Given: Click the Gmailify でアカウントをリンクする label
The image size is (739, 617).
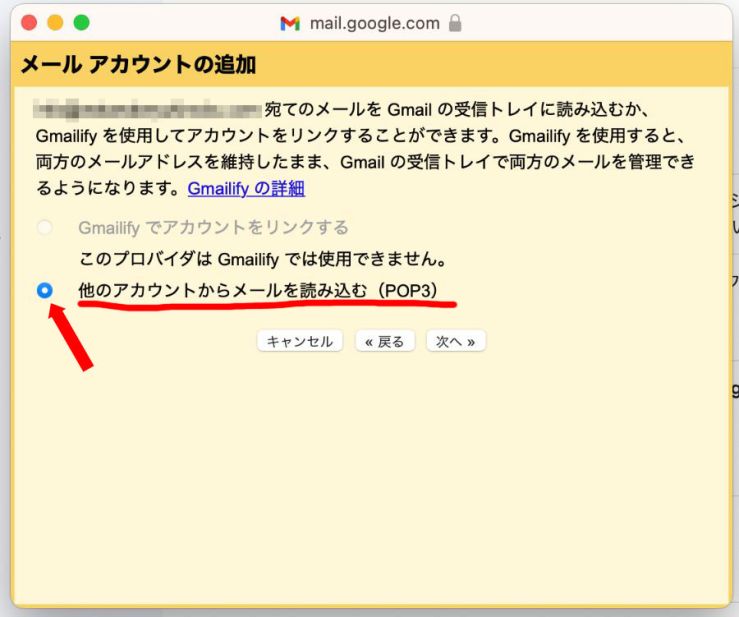Looking at the screenshot, I should pos(213,228).
